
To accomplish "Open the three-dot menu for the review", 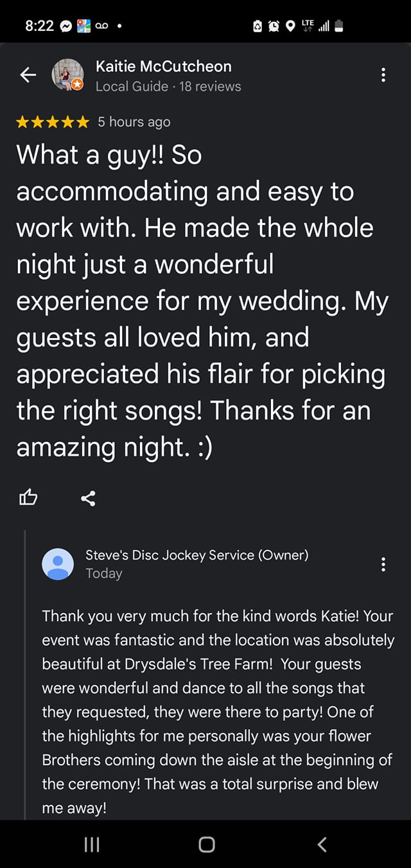I will tap(383, 75).
